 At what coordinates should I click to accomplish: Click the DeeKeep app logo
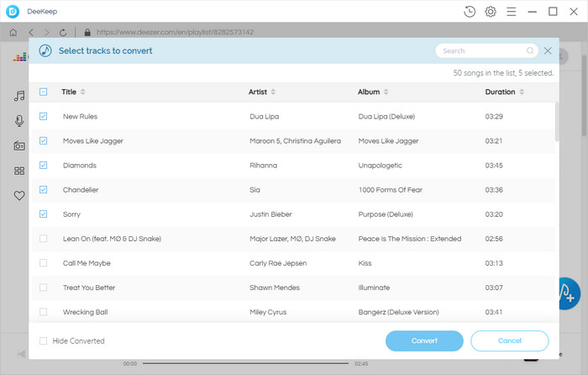pyautogui.click(x=13, y=12)
